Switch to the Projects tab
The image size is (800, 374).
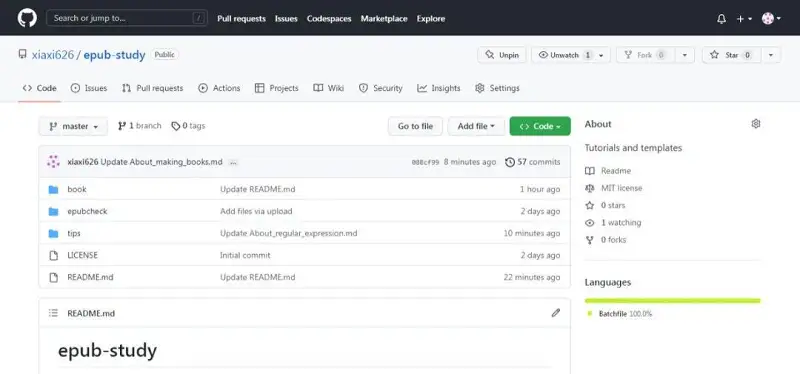coord(277,88)
